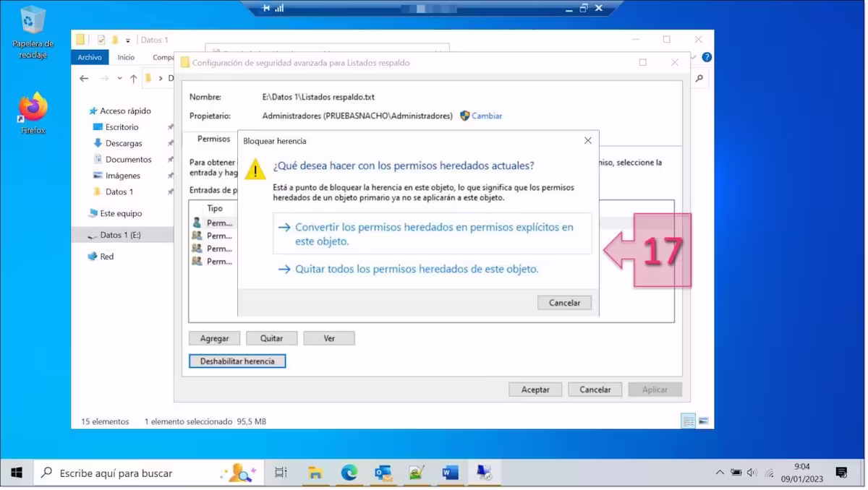Open Papelera de reciclaje on desktop
868x490 pixels.
(33, 33)
